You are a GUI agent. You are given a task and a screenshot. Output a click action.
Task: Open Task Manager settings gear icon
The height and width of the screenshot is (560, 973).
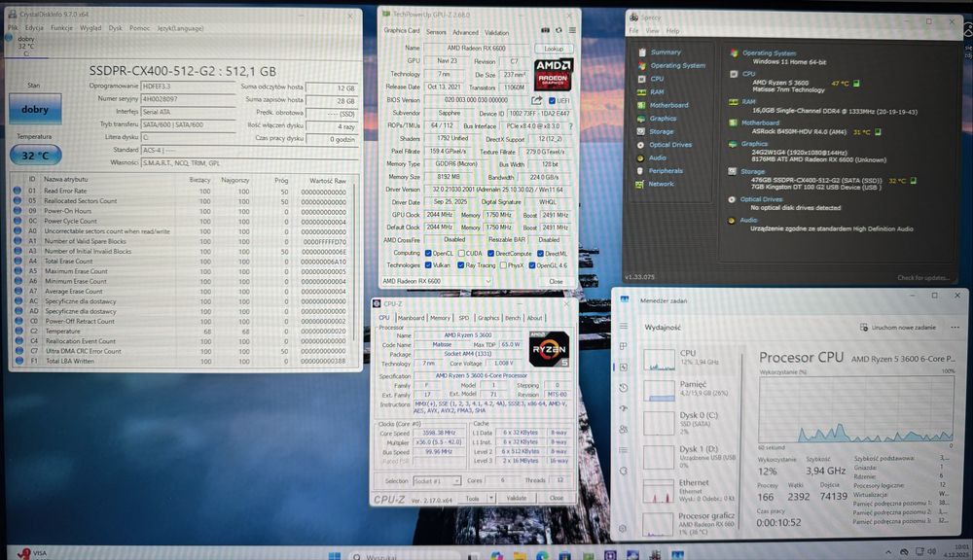623,528
